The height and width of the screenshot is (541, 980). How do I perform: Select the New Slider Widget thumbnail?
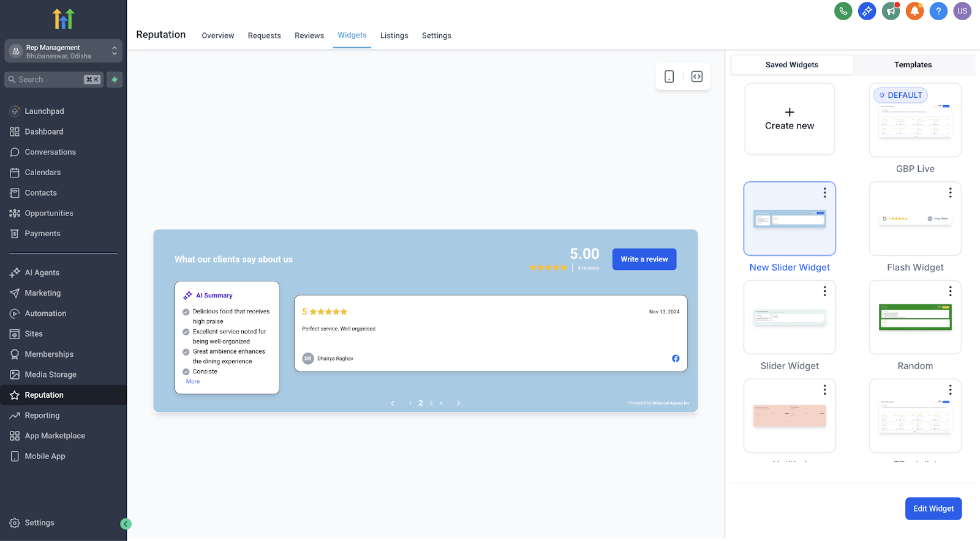790,218
